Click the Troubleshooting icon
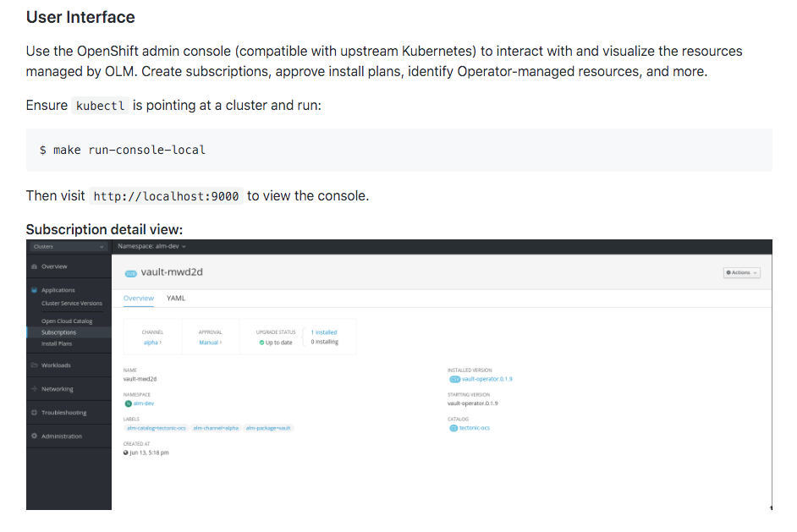797x532 pixels. [34, 410]
